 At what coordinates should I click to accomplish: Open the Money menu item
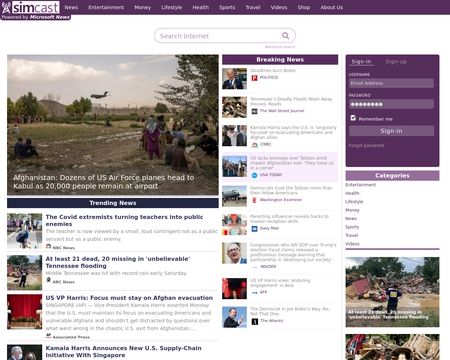coord(143,7)
